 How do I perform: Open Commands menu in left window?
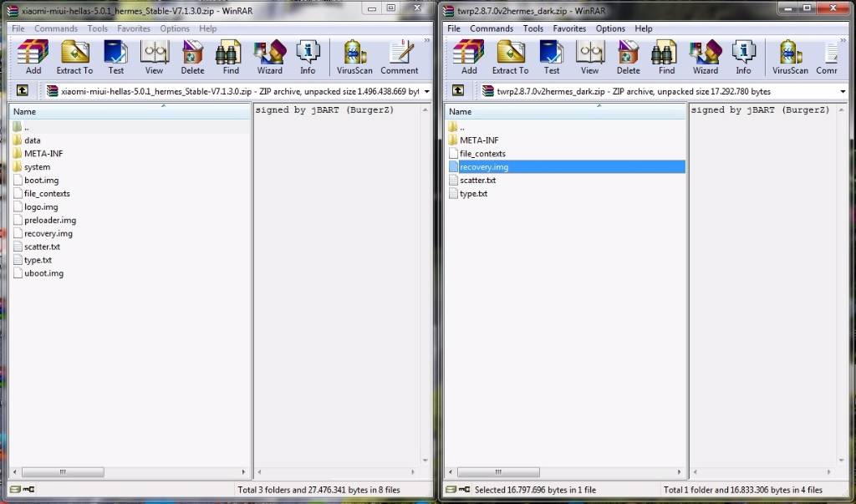pos(56,28)
